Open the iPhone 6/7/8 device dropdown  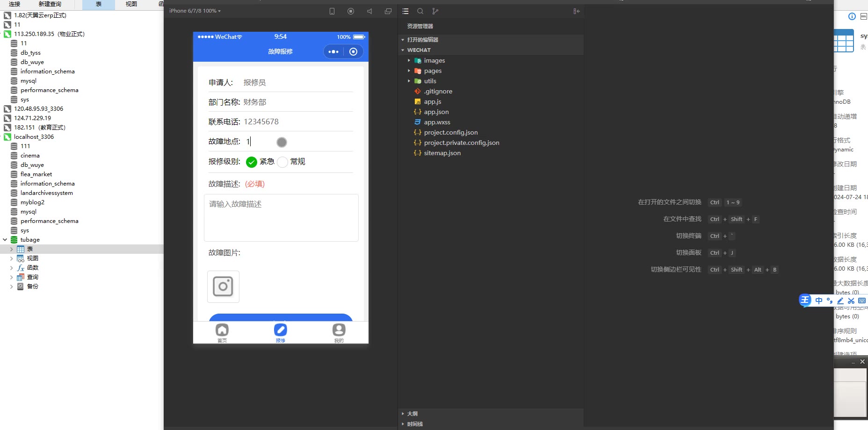click(195, 11)
